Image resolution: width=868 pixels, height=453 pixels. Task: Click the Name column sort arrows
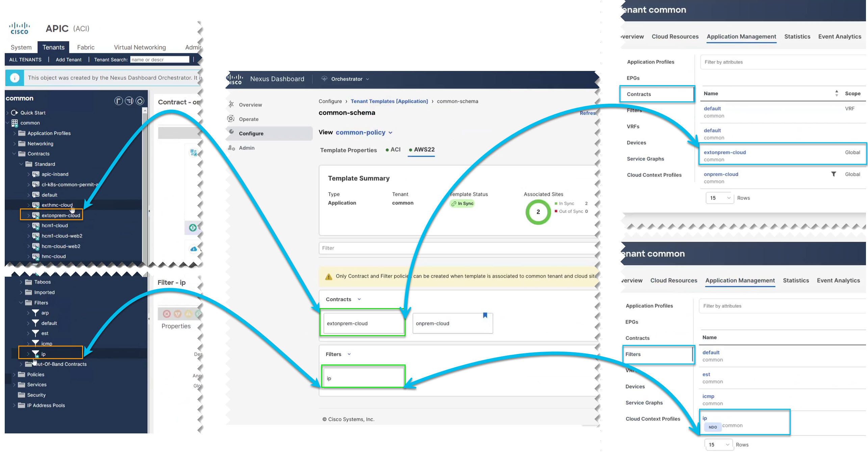pyautogui.click(x=837, y=93)
